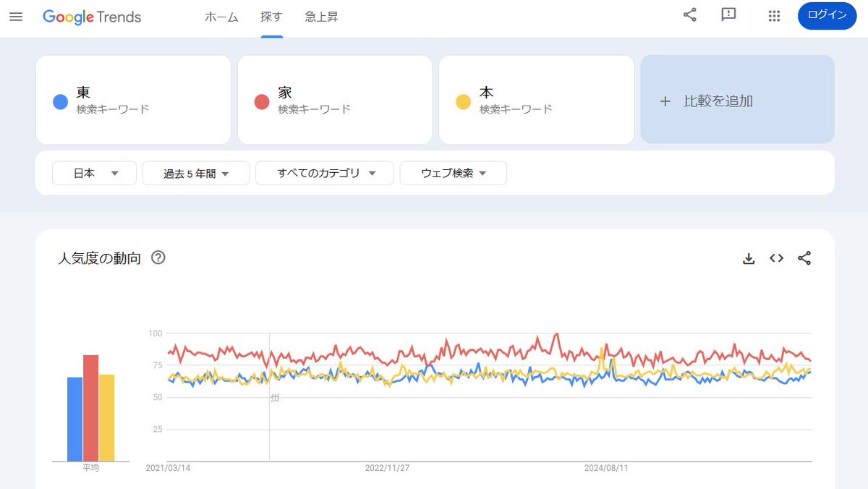The image size is (868, 489).
Task: Open the ウェブ検索 search type dropdown
Action: click(x=454, y=174)
